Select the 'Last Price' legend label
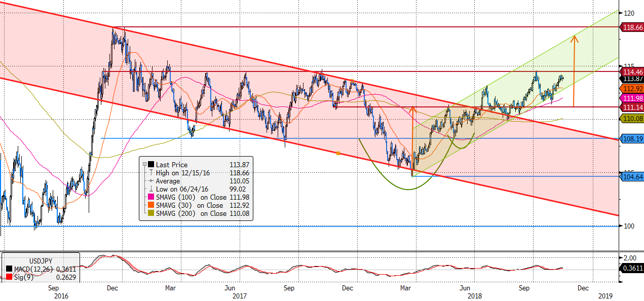Image resolution: width=644 pixels, height=301 pixels. (x=172, y=165)
